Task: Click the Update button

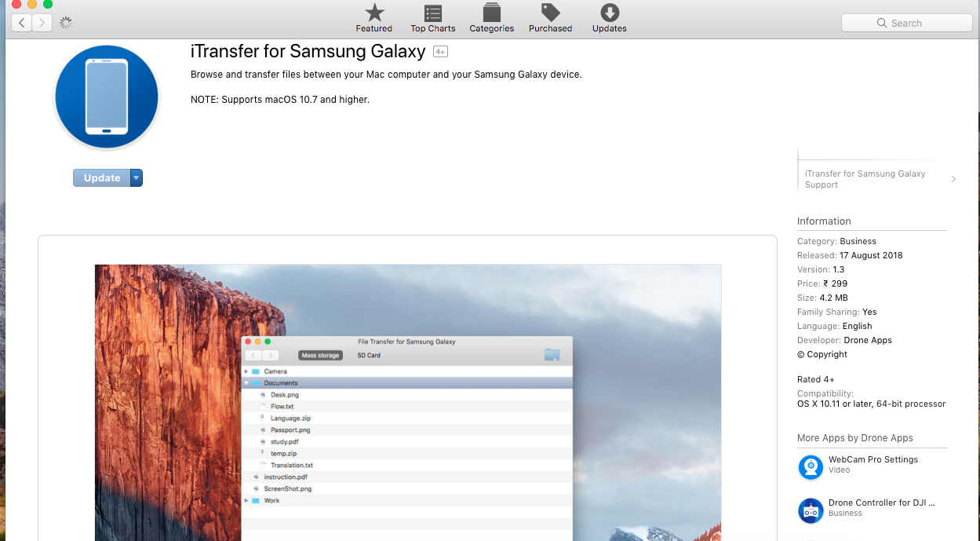Action: click(102, 178)
